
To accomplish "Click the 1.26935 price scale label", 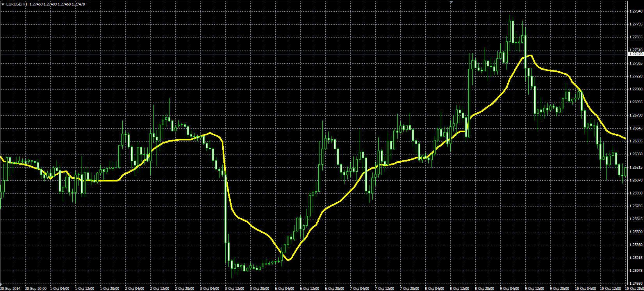I will coord(636,102).
